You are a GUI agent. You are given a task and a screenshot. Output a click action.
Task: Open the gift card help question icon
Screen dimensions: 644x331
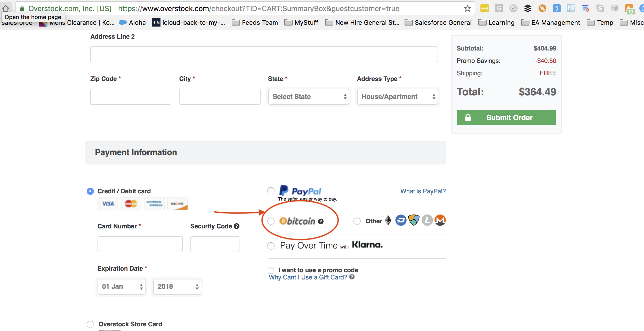pos(352,277)
